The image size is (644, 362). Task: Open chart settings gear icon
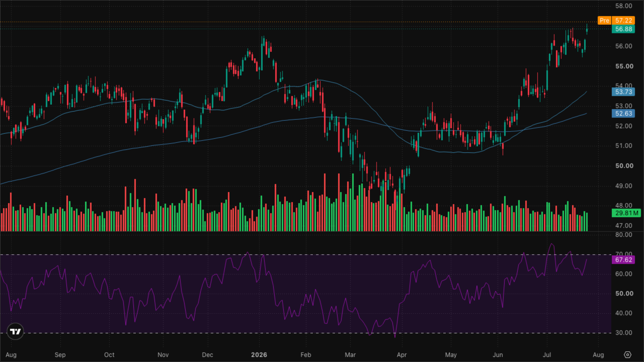tap(627, 355)
